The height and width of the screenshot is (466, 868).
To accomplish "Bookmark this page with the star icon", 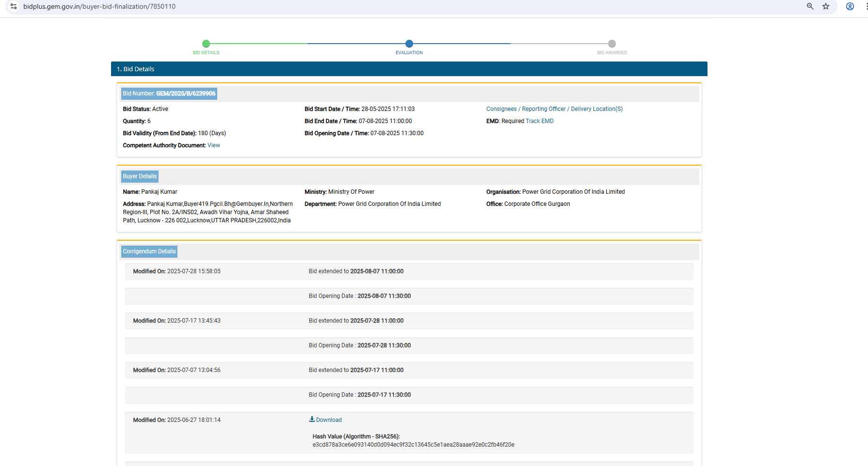I will [826, 6].
